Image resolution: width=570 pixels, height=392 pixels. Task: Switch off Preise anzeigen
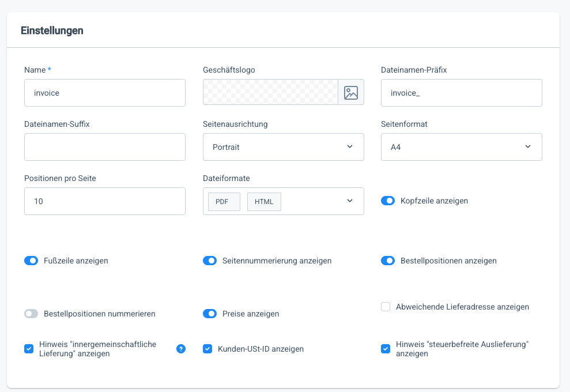(x=210, y=314)
